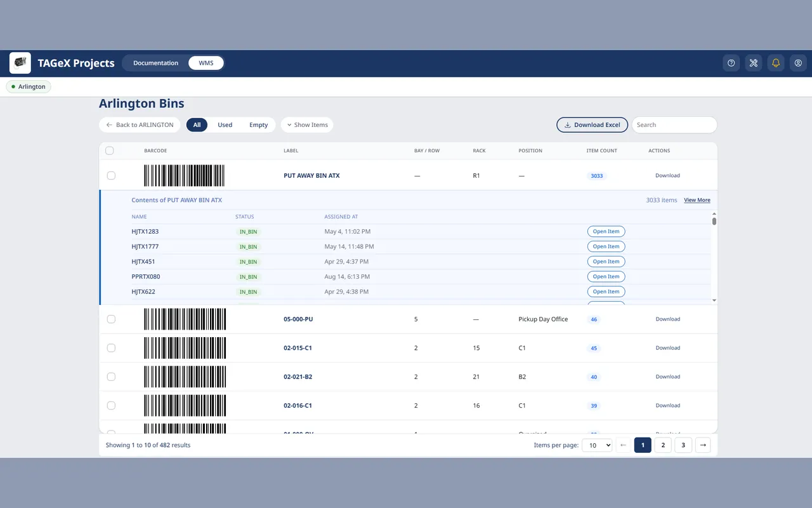Open Item for HJTX1283

[x=606, y=232]
